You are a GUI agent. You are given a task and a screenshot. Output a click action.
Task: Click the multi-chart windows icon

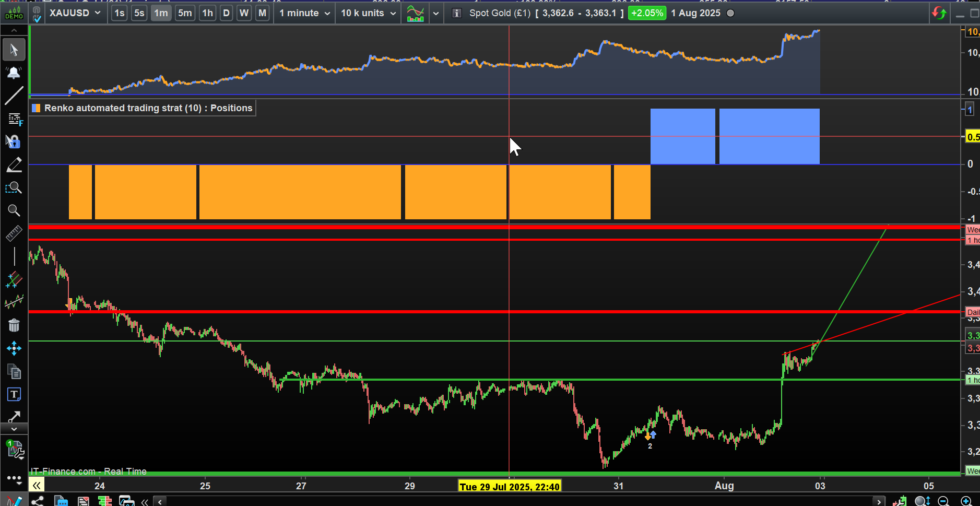pyautogui.click(x=127, y=501)
